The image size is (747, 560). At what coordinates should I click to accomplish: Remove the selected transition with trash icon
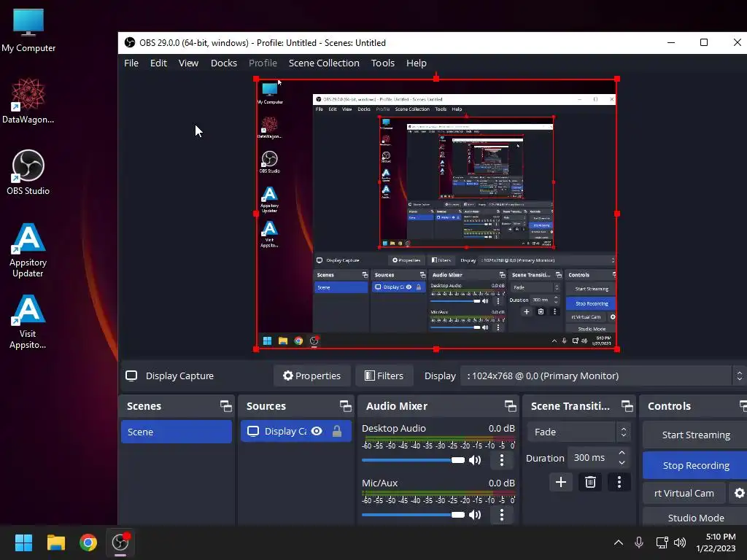(x=590, y=483)
